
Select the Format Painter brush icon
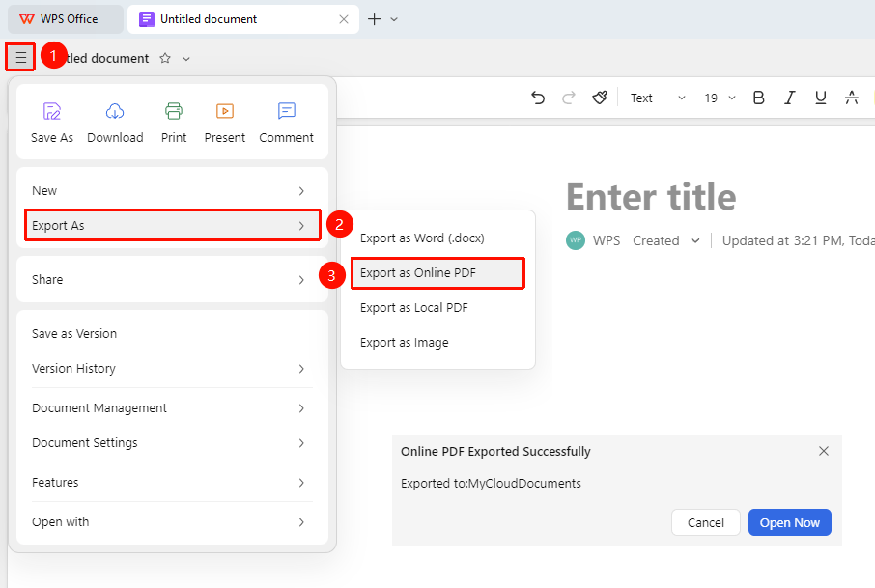[x=600, y=98]
